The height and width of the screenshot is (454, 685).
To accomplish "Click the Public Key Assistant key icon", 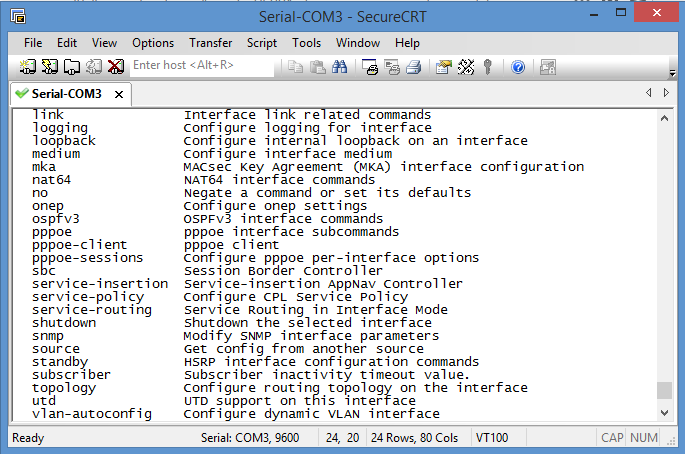I will 488,67.
